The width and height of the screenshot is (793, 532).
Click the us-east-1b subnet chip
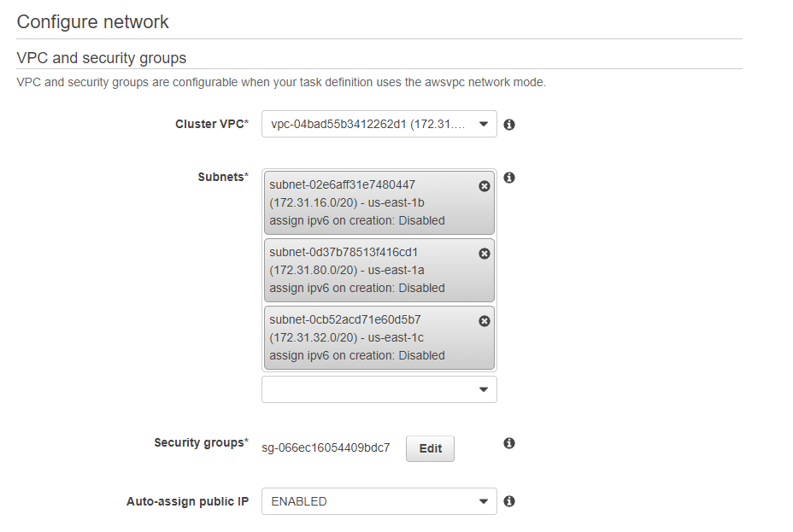(x=379, y=202)
